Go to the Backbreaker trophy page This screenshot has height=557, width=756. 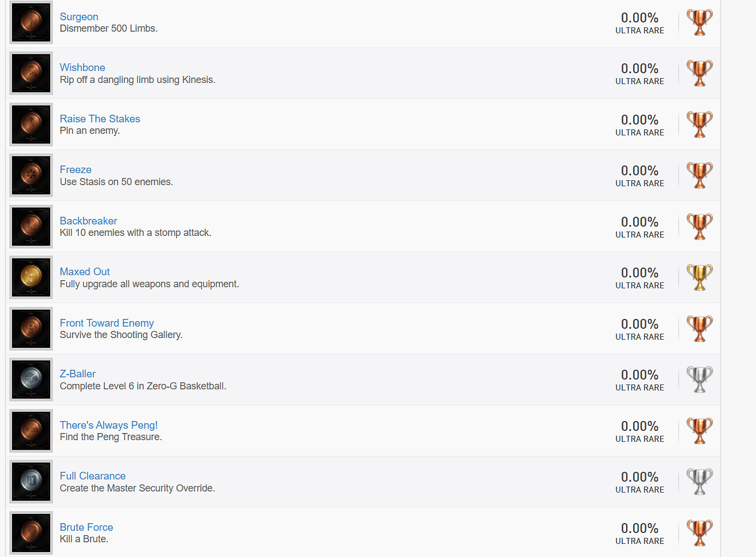(88, 221)
